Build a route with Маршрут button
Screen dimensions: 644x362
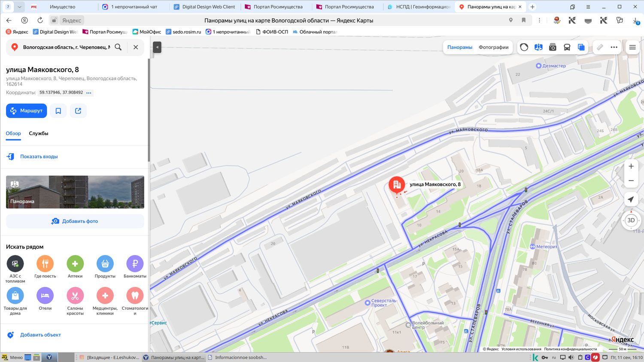tap(27, 111)
